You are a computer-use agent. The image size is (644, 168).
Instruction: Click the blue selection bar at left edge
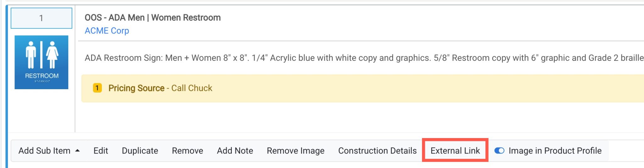pos(7,85)
